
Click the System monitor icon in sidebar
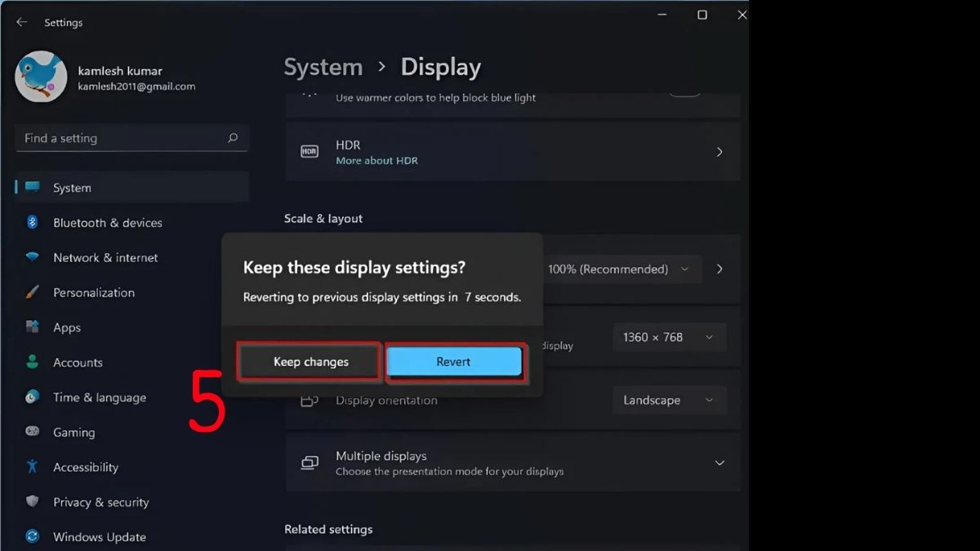click(x=32, y=187)
